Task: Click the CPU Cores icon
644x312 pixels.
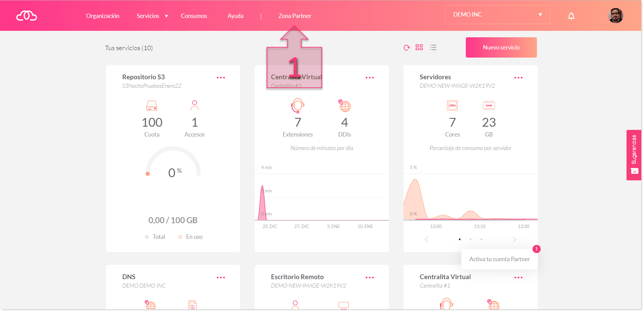Action: (452, 106)
